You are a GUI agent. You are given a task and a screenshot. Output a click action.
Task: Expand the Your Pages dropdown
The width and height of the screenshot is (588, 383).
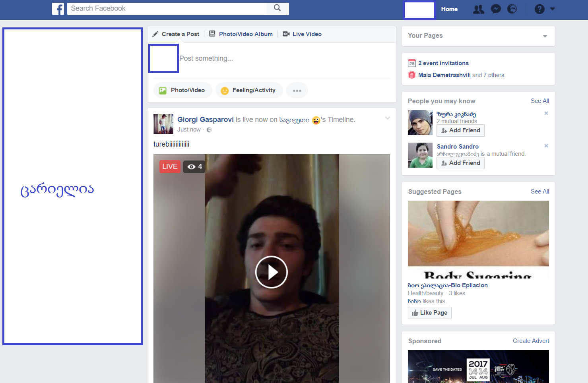tap(545, 36)
